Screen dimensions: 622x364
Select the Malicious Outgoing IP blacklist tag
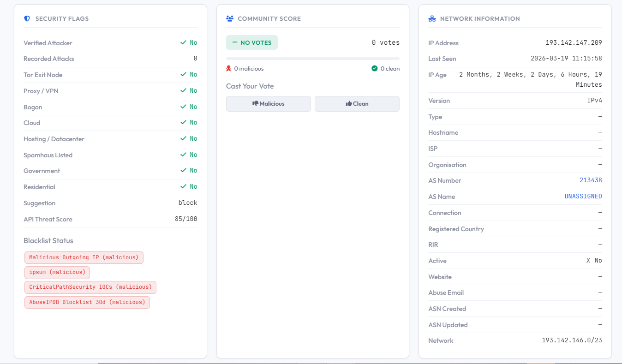point(84,257)
